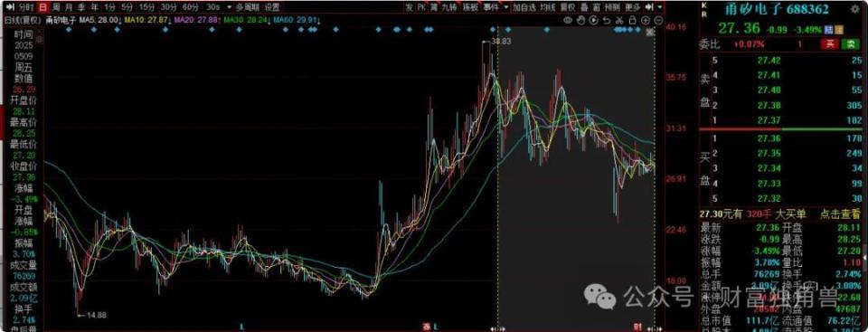Viewport: 868px width, 332px height.
Task: Open the 更多 more menu
Action: point(632,7)
